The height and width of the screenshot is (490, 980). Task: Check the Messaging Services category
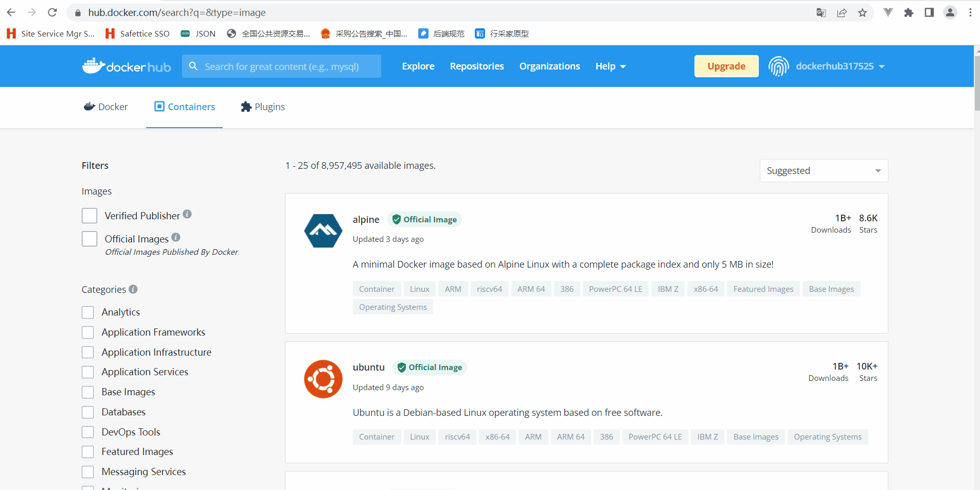coord(88,472)
